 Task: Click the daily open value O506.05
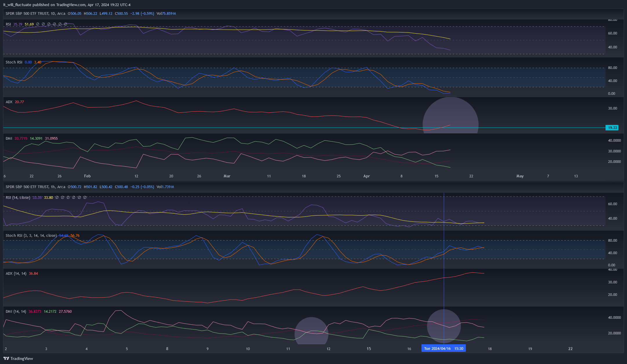[74, 14]
